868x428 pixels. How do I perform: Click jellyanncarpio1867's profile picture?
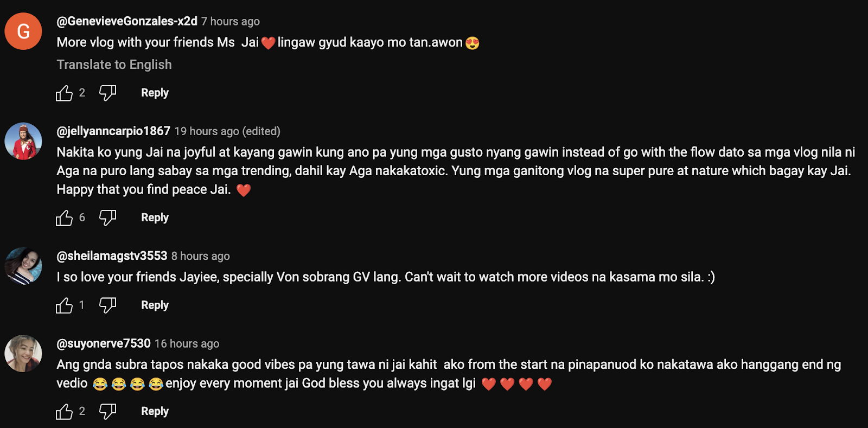(x=23, y=141)
